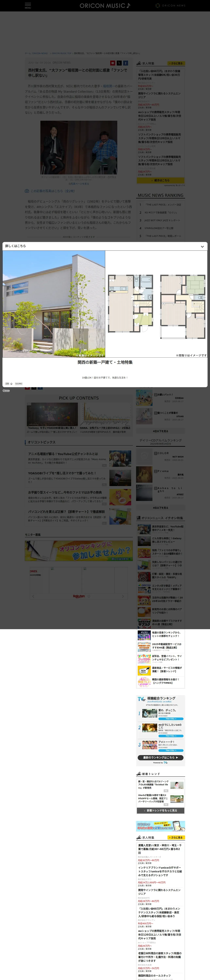Click the ad info icon in overlay
The width and height of the screenshot is (210, 980).
pyautogui.click(x=11, y=384)
